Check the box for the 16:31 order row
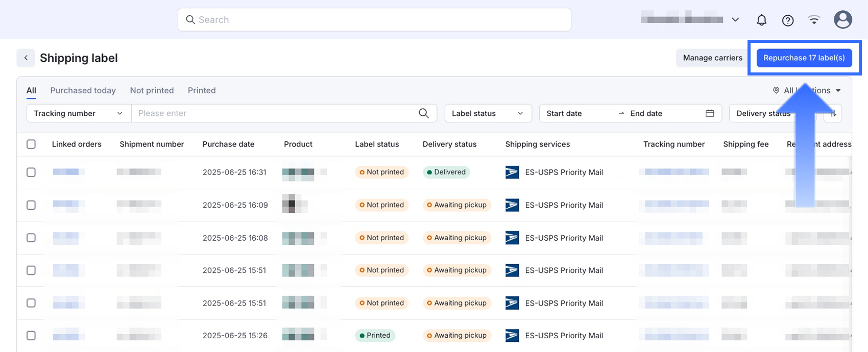This screenshot has height=352, width=868. click(31, 172)
